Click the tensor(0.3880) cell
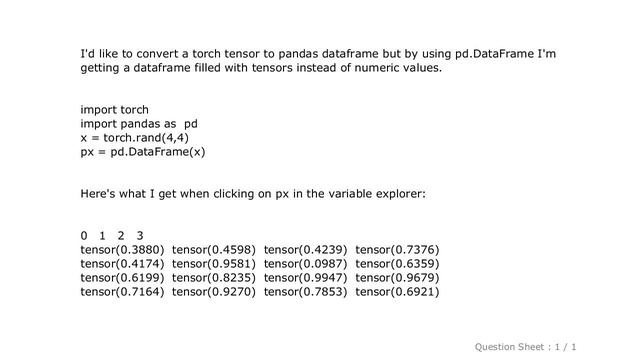This screenshot has width=640, height=360. point(122,250)
